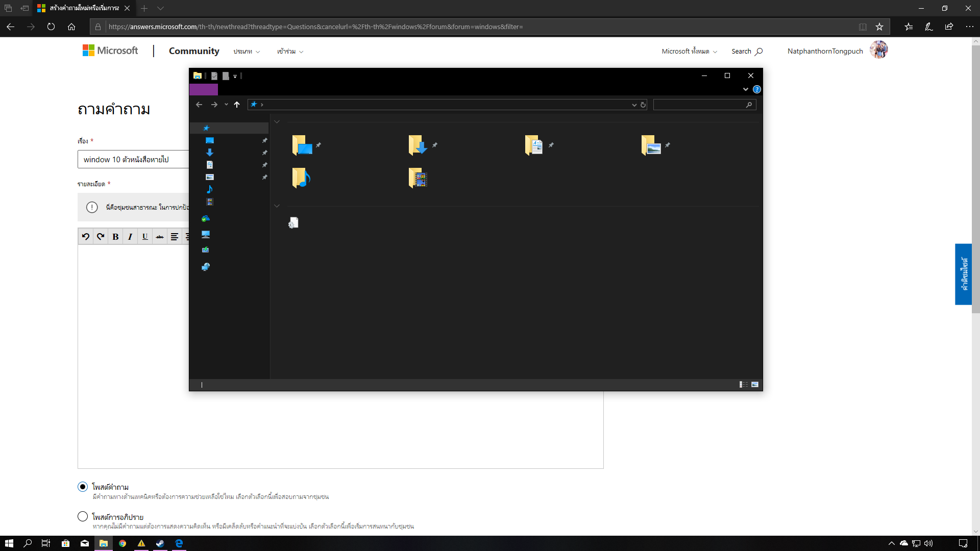Collapse the Frequent folders group chevron
Screen dimensions: 980x551
(277, 122)
